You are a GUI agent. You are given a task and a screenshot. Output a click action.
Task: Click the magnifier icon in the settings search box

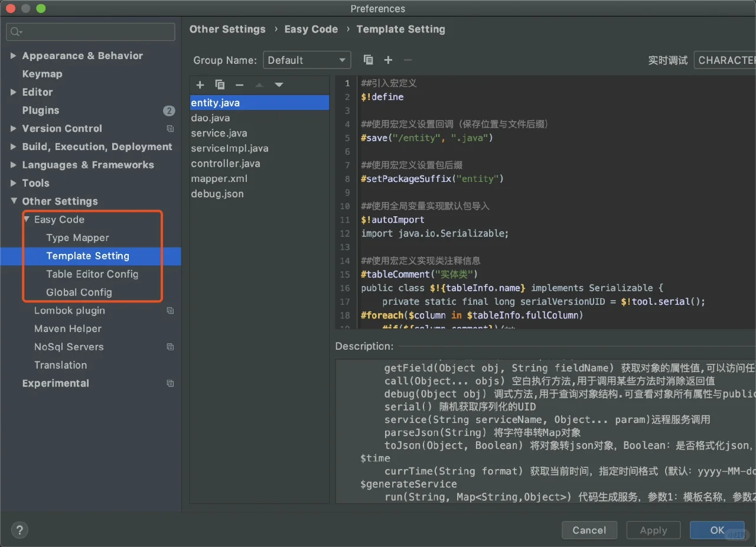tap(16, 32)
